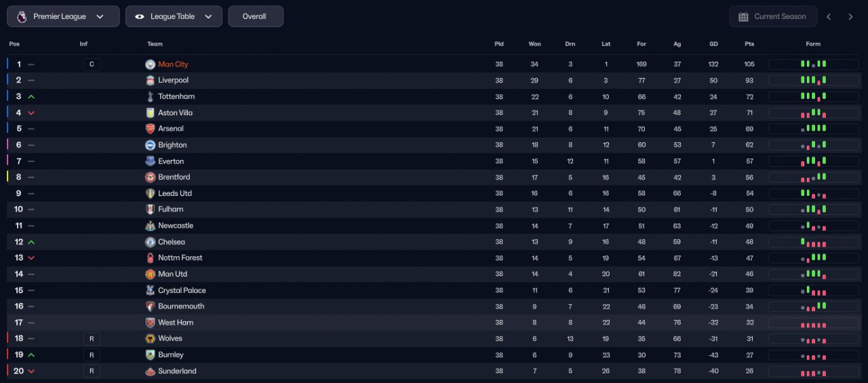Screen dimensions: 868x383
Task: Go to the next season arrow
Action: [850, 16]
